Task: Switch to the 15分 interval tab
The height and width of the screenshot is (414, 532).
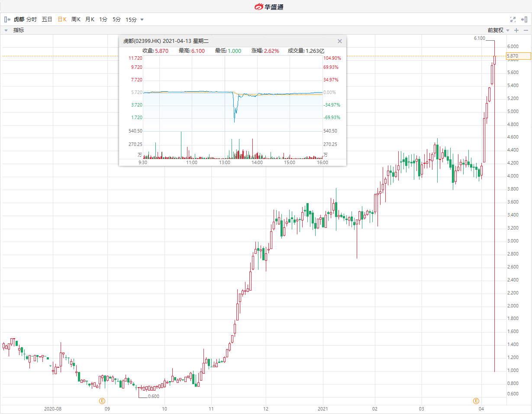Action: pos(131,19)
